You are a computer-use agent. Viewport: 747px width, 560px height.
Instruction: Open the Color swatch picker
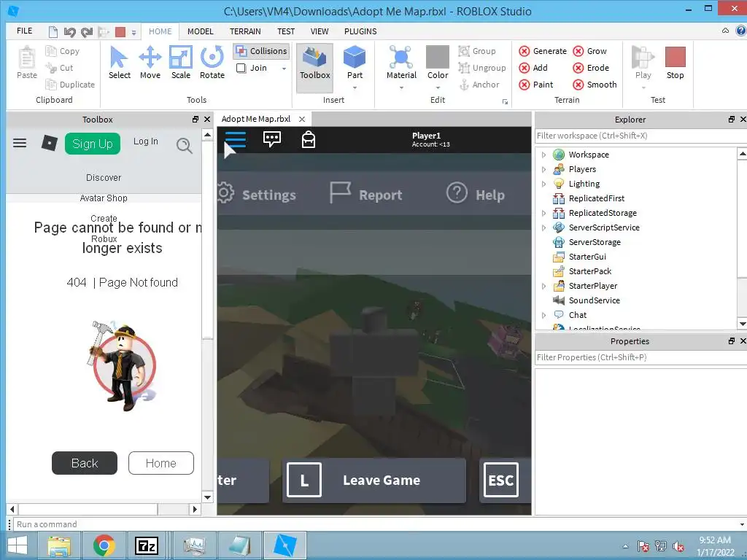pyautogui.click(x=438, y=57)
